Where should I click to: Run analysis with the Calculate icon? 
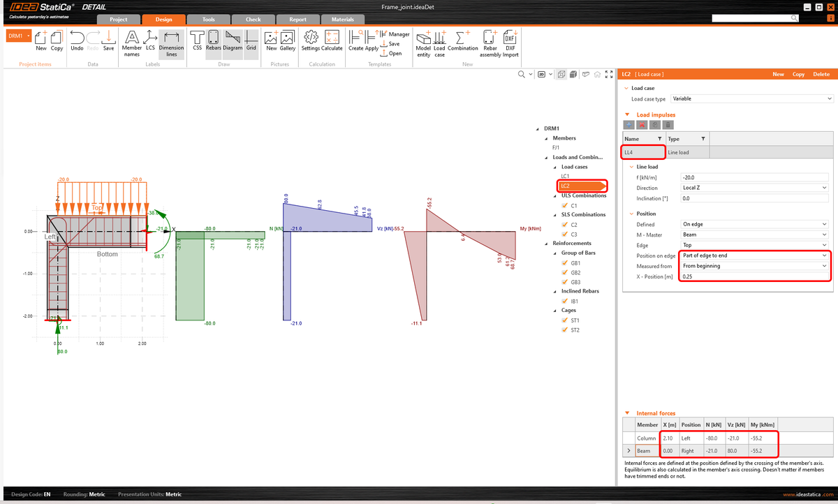pos(331,40)
